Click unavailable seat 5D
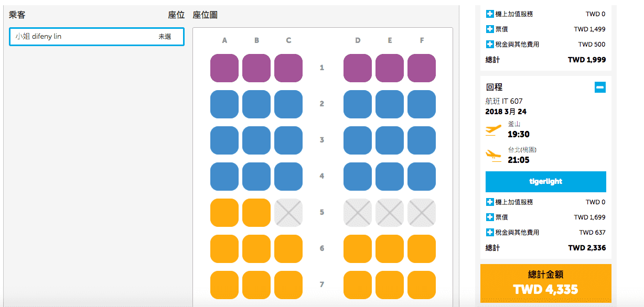Image resolution: width=644 pixels, height=307 pixels. click(358, 213)
